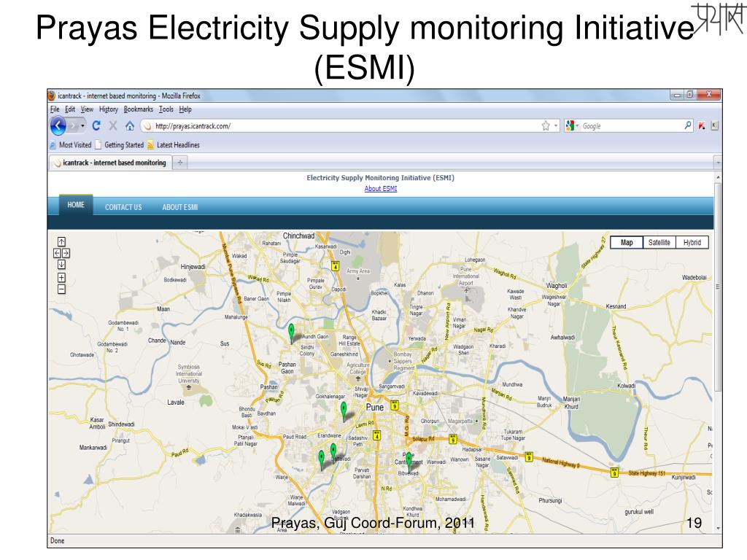The image size is (747, 560).
Task: Click the Stop loading X icon
Action: coord(113,125)
